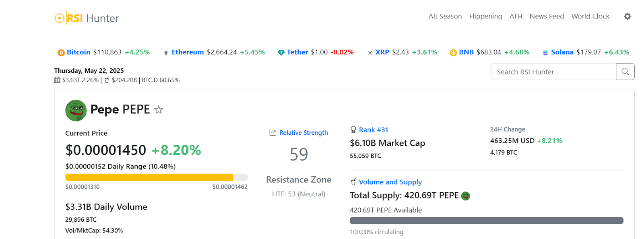Click the Resistance Zone label
The height and width of the screenshot is (239, 644).
coord(299,180)
